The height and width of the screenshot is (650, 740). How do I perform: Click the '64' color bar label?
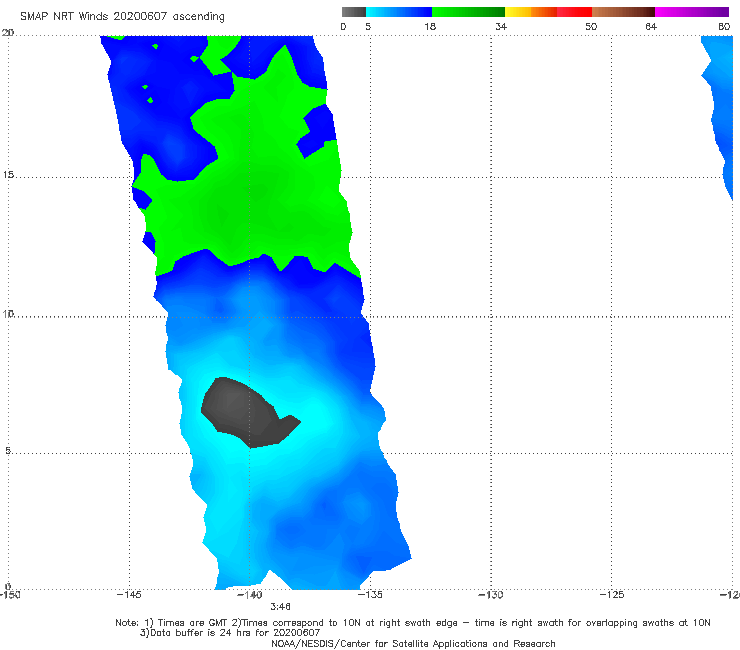pyautogui.click(x=651, y=26)
